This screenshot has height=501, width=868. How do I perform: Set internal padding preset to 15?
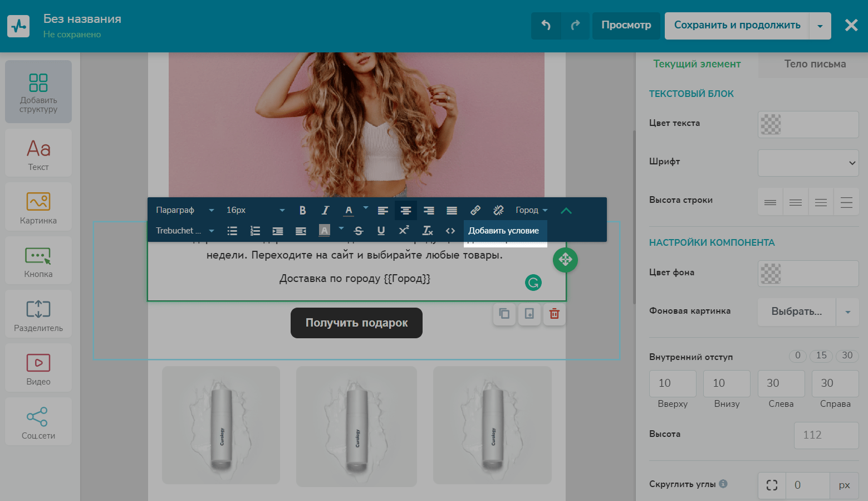[x=821, y=356]
